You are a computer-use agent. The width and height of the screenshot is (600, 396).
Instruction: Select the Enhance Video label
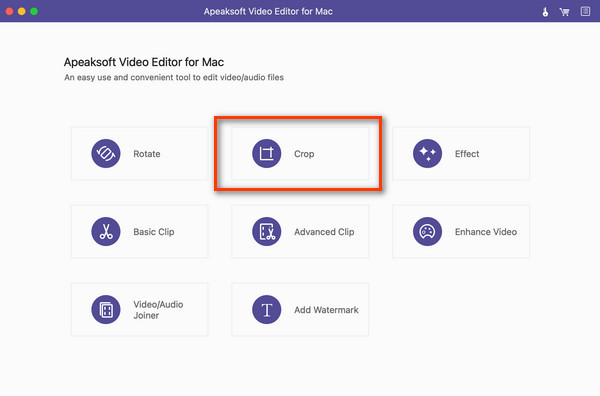[486, 232]
